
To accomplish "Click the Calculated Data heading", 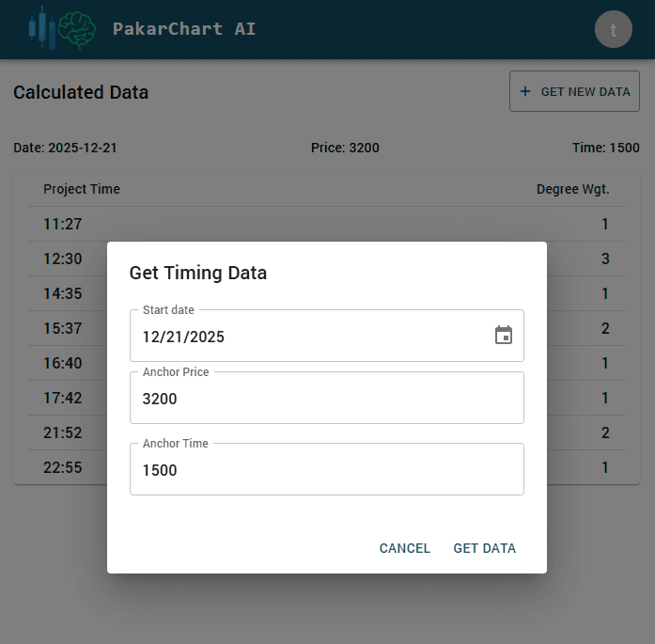I will click(81, 92).
